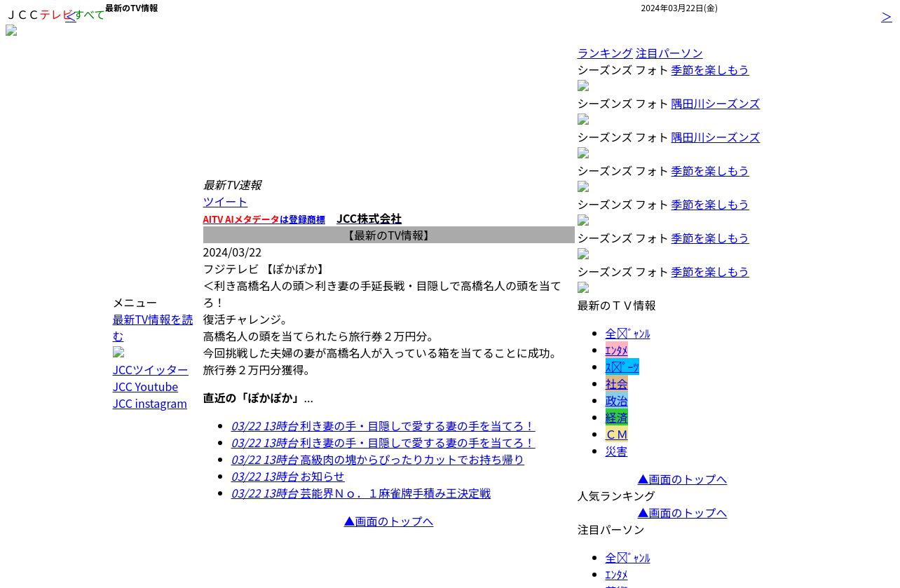Viewport: 900px width, 588px height.
Task: Visit the JCC Youtube link
Action: coord(145,387)
